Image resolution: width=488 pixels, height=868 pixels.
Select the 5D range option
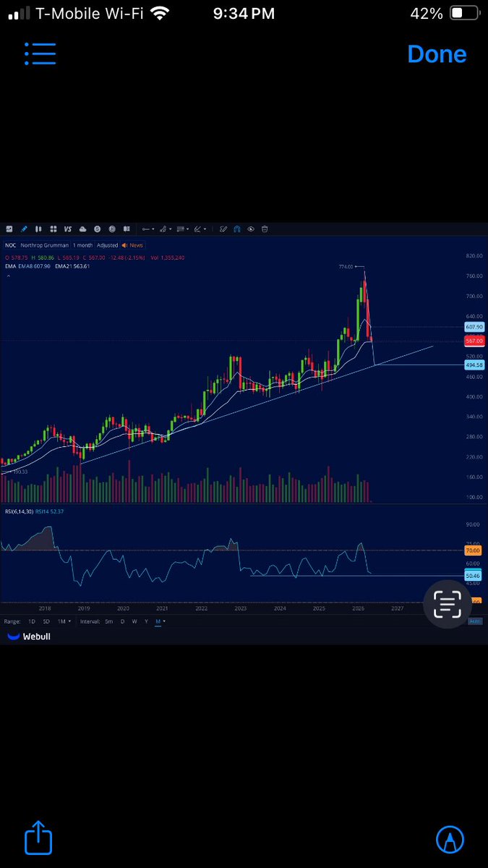[46, 621]
